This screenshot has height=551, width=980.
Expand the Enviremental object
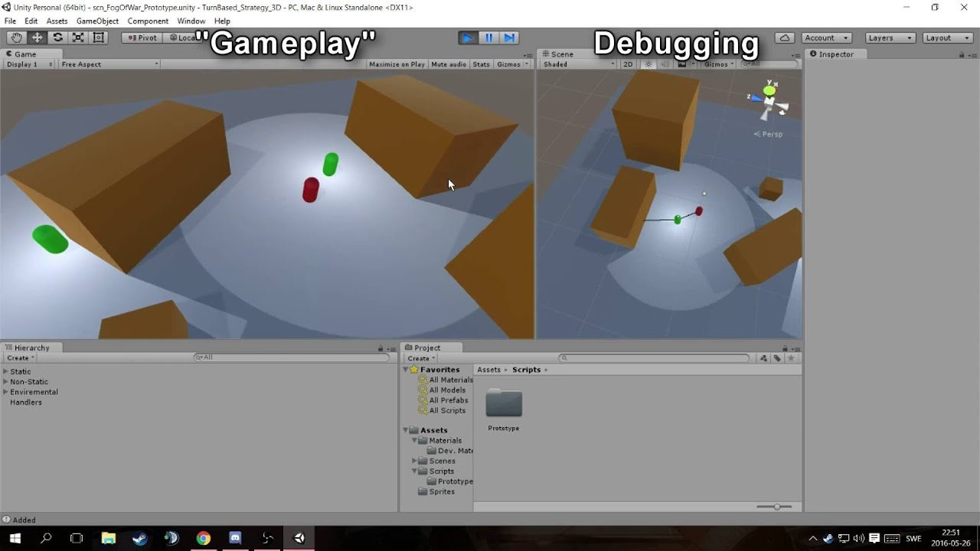[x=5, y=392]
